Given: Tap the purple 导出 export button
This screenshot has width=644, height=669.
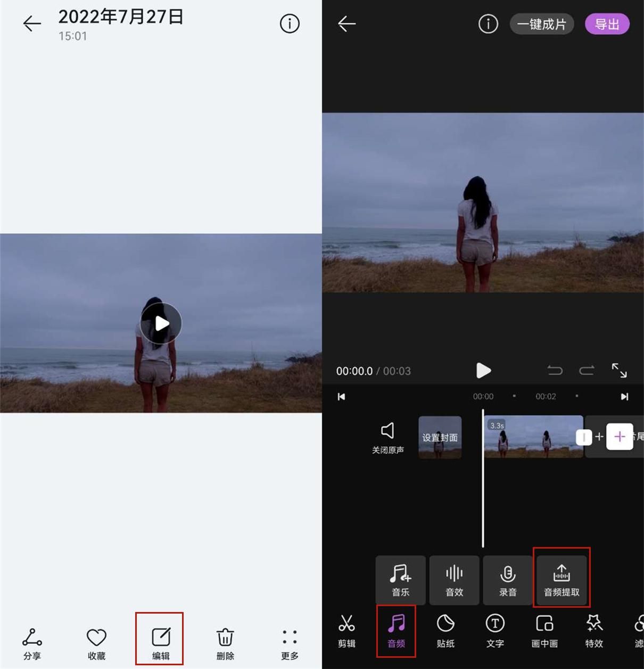Looking at the screenshot, I should tap(607, 24).
